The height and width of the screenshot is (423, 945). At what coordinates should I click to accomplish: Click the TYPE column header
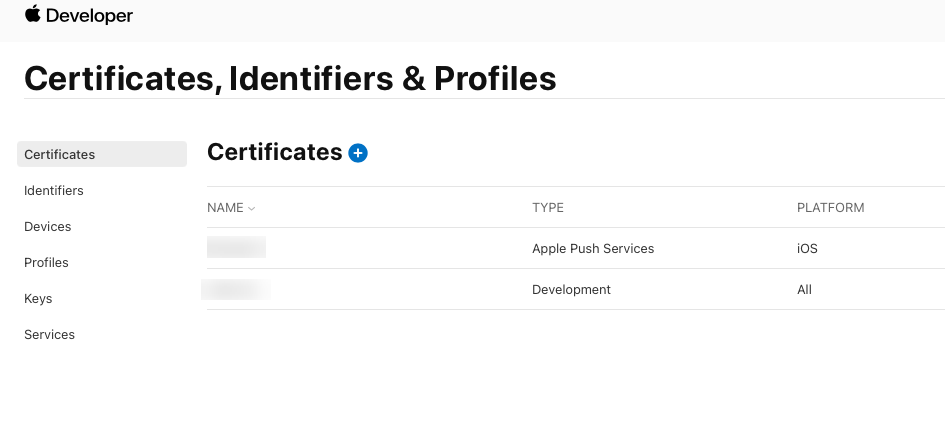click(x=548, y=207)
